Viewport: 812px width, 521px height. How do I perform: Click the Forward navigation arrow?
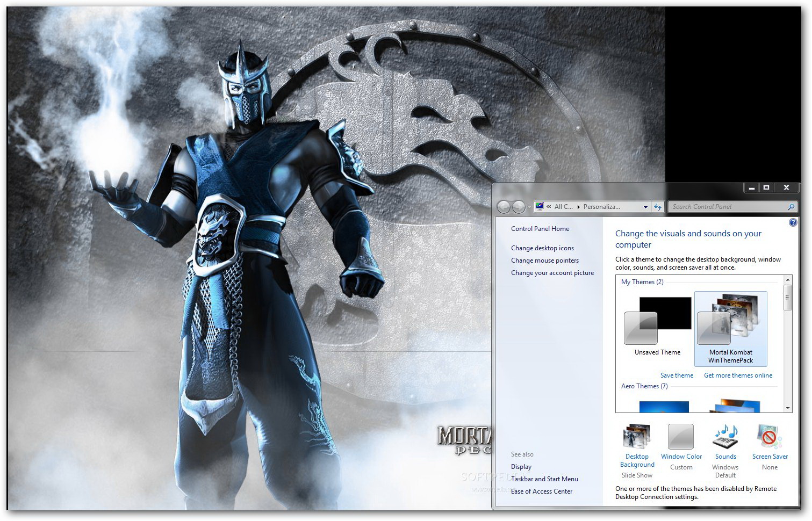tap(519, 207)
